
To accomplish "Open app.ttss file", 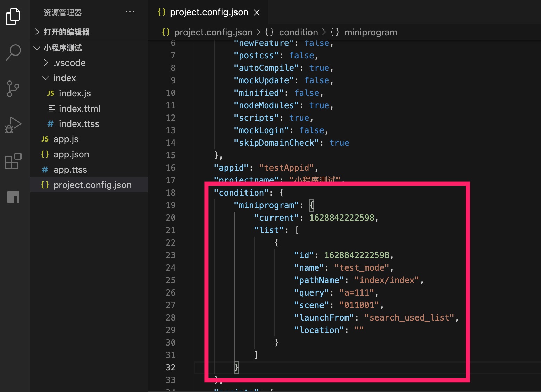I will pyautogui.click(x=89, y=170).
